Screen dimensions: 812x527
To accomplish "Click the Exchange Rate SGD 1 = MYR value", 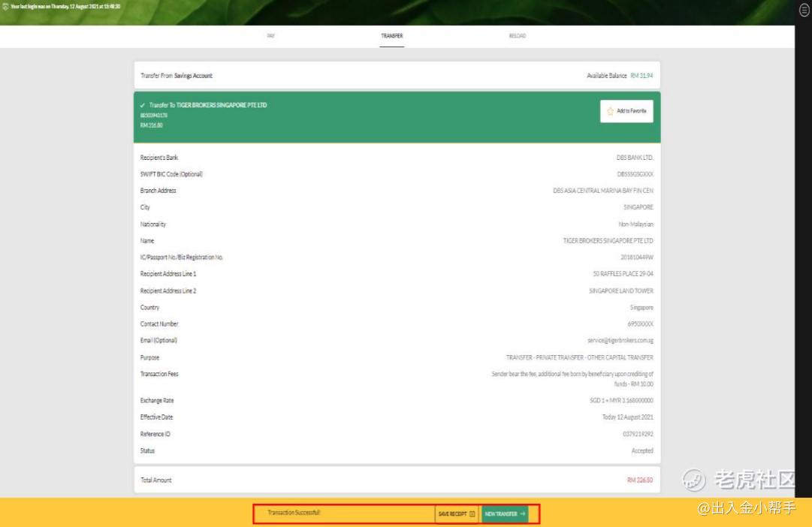I will pos(621,401).
